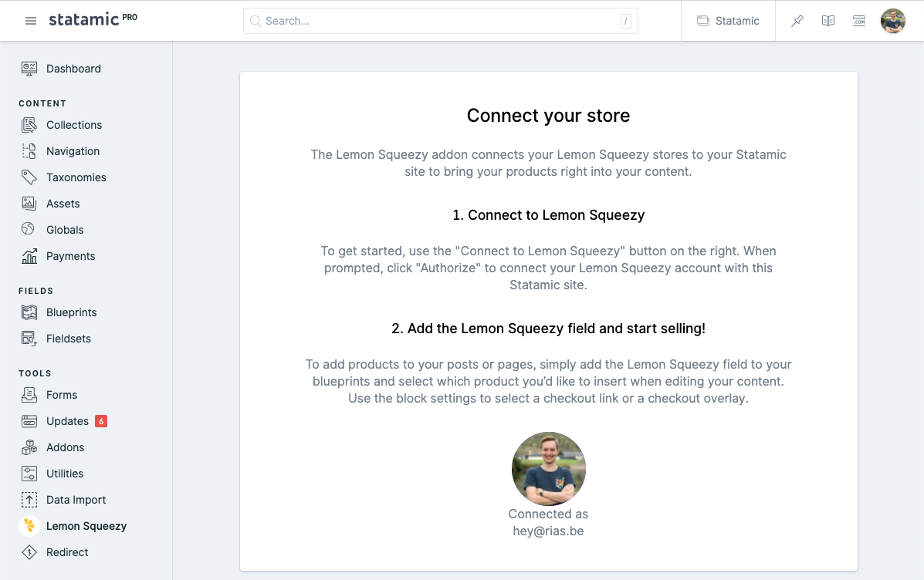Focus the global Search field
Screen dimensions: 924x580
pos(440,21)
